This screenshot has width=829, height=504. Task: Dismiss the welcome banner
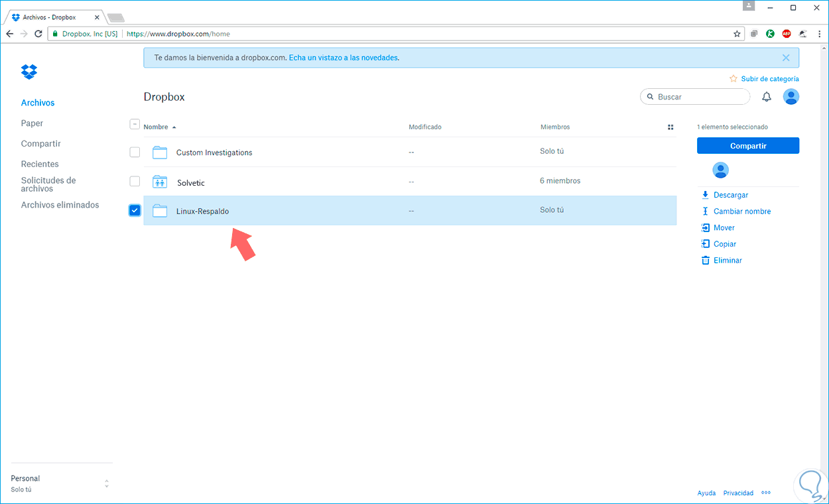pos(786,58)
